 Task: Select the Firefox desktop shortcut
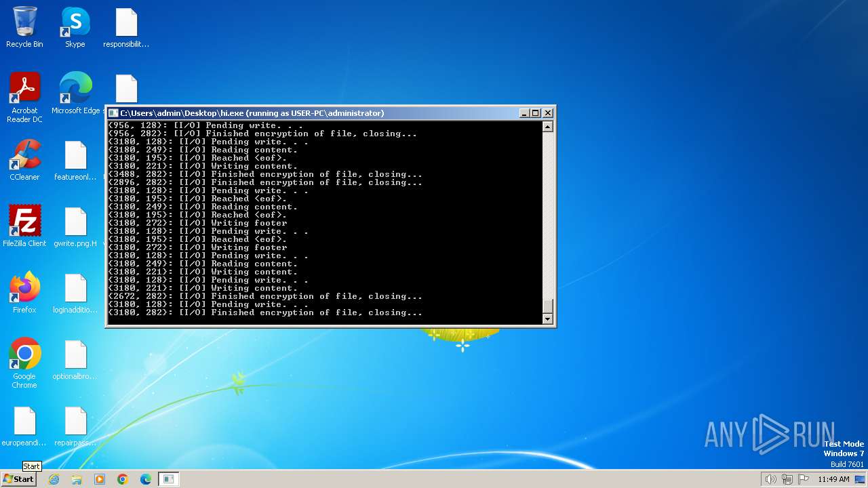[x=24, y=293]
